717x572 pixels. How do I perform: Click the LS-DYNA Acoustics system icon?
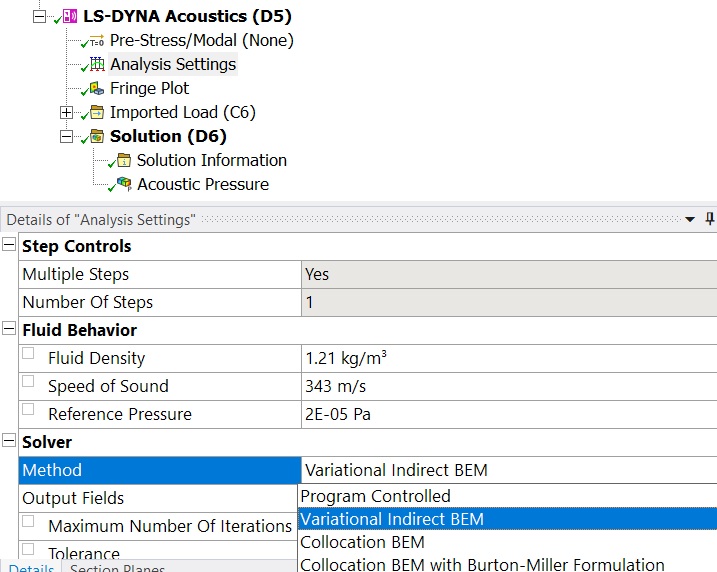pos(70,16)
